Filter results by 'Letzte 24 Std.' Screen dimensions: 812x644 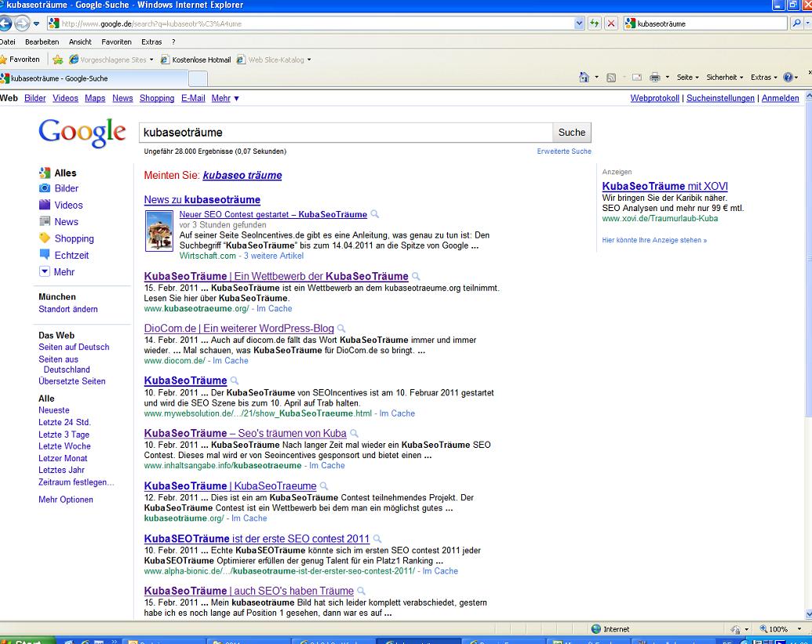point(64,423)
